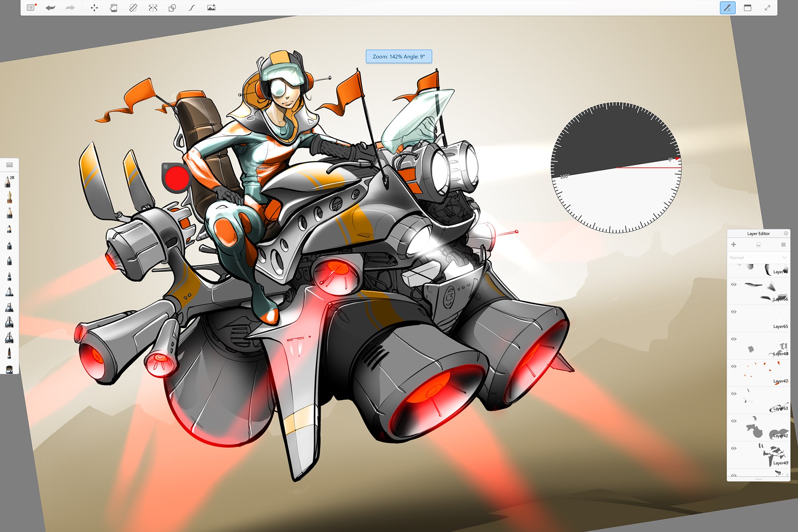Collapse the Layer Editor panel via its header toggle
This screenshot has height=532, width=798.
pyautogui.click(x=786, y=233)
